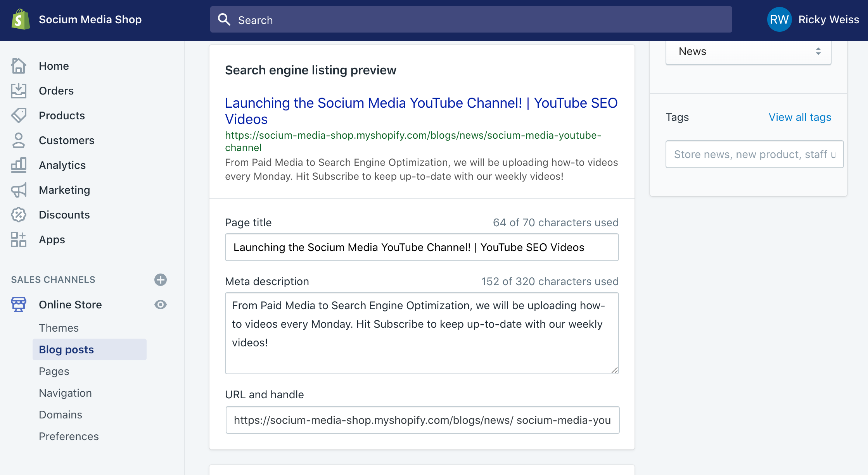Viewport: 868px width, 475px height.
Task: Click the 'Page title' label
Action: (248, 222)
